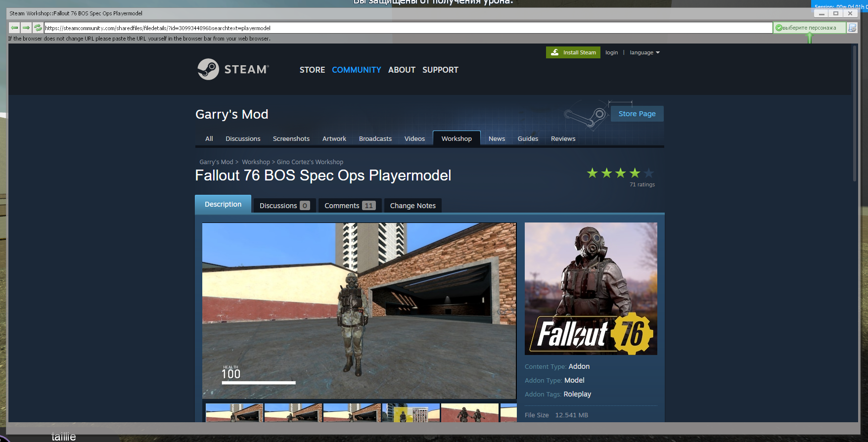Switch to the Artwork tab

[334, 138]
